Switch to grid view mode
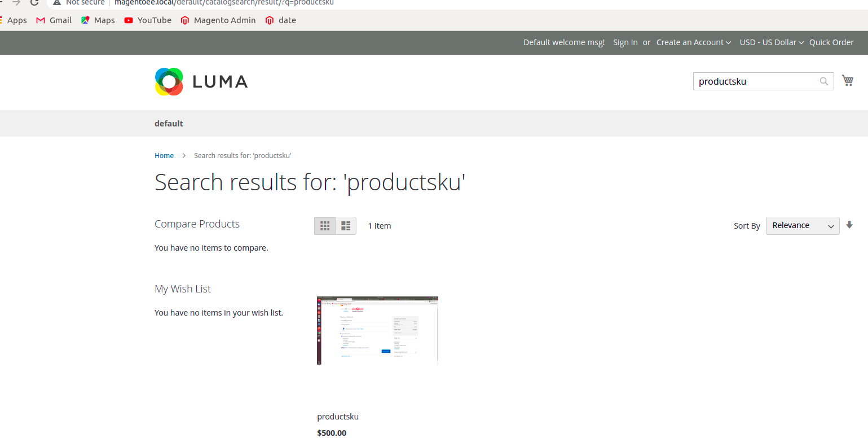The height and width of the screenshot is (446, 868). tap(325, 225)
